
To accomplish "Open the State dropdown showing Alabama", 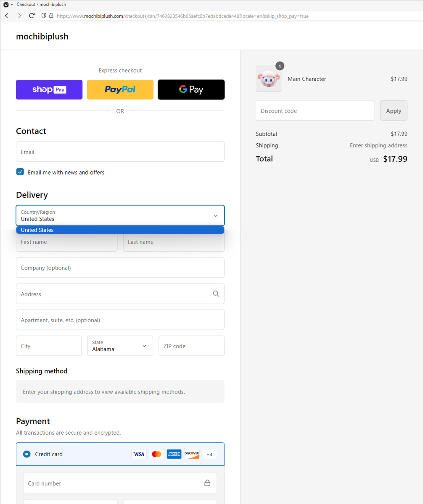I will [120, 346].
